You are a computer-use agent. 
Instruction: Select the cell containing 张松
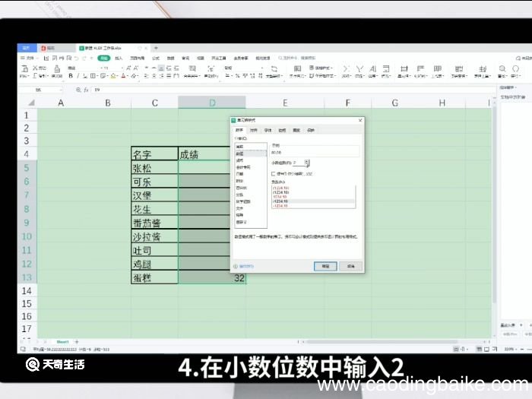[155, 168]
